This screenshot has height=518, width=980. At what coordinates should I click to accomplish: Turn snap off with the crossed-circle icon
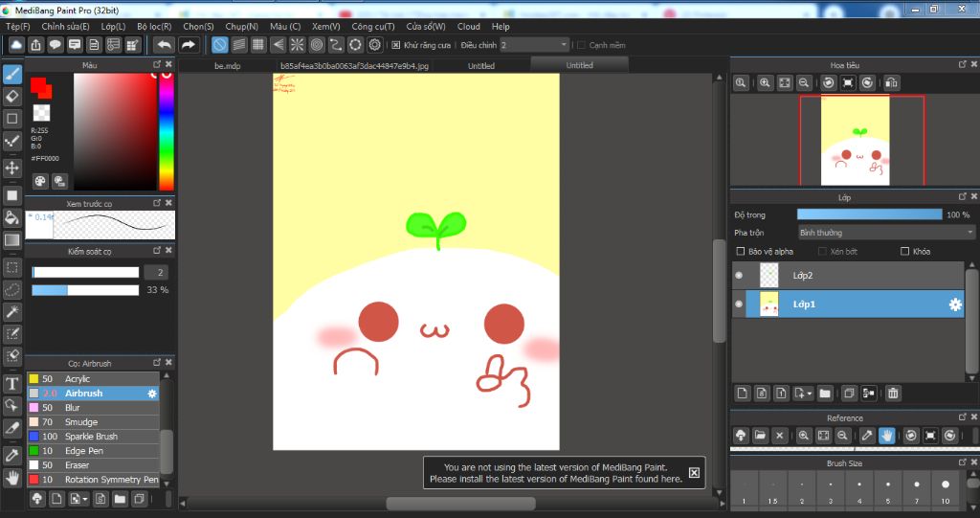pos(219,44)
